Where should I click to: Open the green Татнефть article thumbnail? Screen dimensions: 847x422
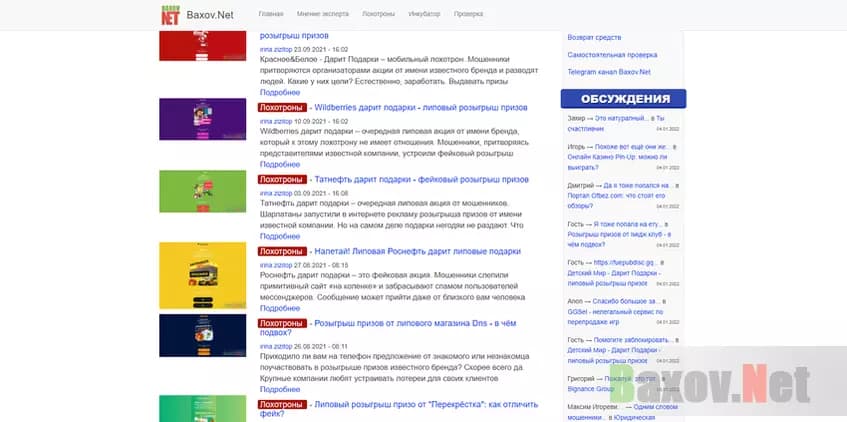tap(203, 191)
